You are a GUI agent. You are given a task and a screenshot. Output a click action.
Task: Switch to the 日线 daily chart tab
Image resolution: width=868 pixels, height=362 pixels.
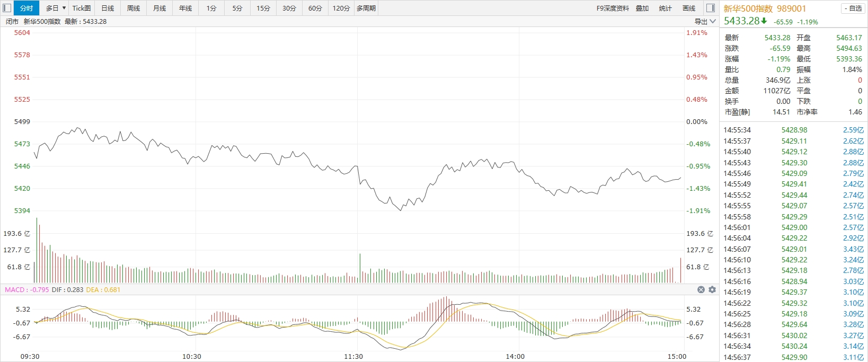tap(108, 8)
